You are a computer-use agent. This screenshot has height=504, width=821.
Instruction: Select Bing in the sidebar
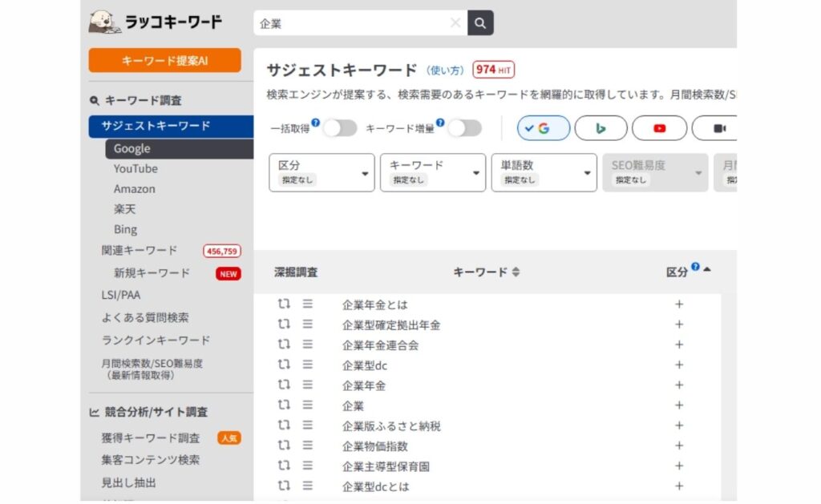pyautogui.click(x=126, y=229)
